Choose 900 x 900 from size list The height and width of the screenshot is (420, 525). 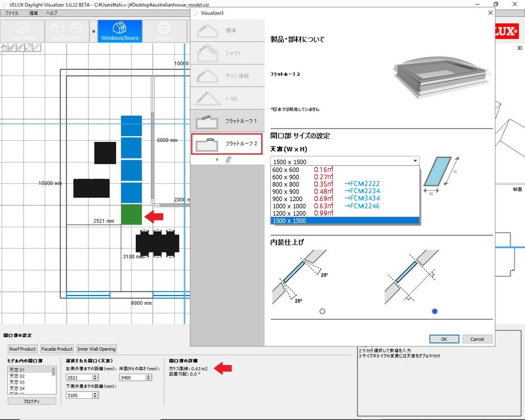coord(345,192)
